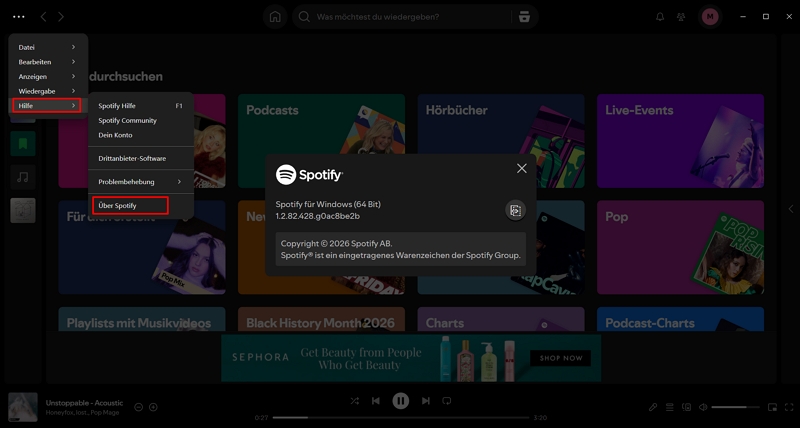Choose the Über Spotify menu entry
Viewport: 800px width, 428px height.
click(128, 206)
